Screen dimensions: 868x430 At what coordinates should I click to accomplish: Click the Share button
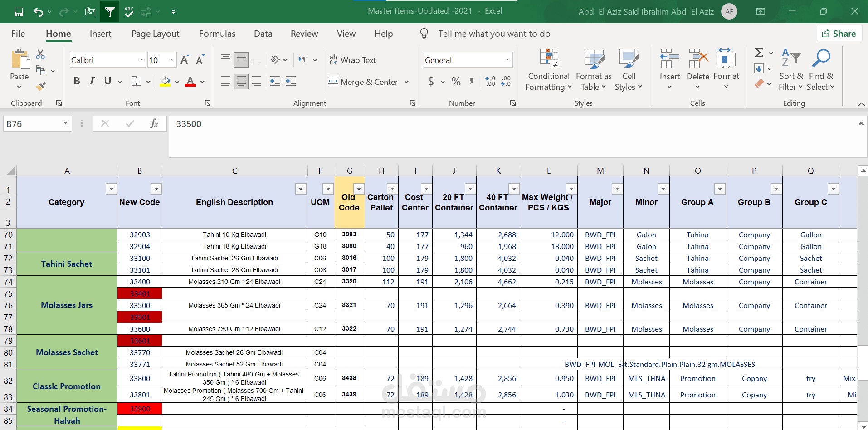tap(839, 34)
